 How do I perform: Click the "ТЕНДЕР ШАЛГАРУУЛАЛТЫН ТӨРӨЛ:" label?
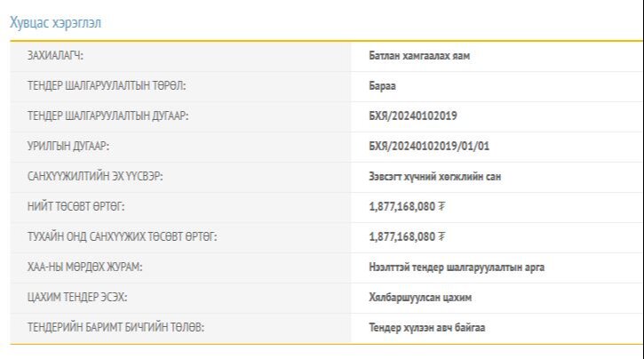[107, 86]
